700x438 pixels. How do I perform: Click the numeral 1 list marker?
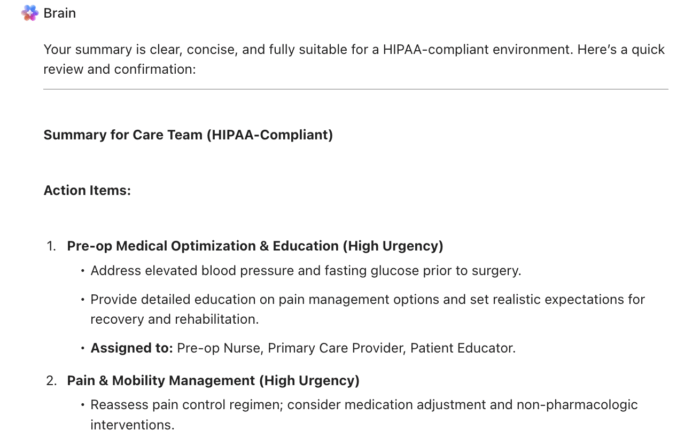tap(51, 246)
